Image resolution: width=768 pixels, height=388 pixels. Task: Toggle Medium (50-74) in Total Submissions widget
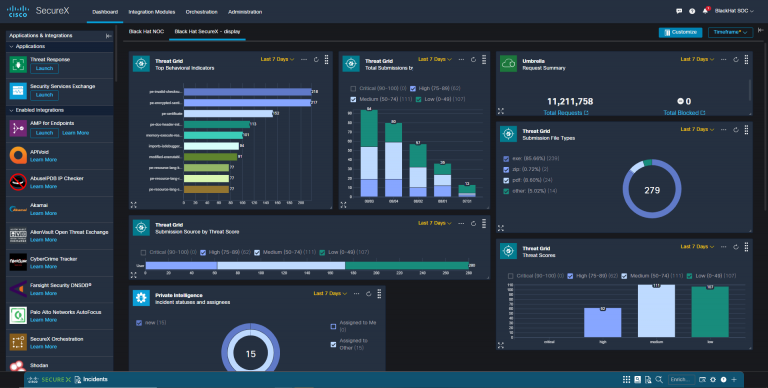pos(353,99)
